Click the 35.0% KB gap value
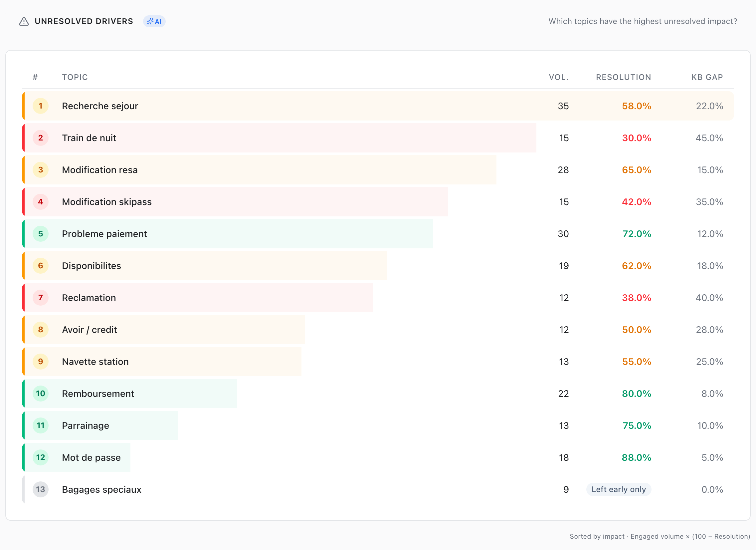Screen dimensions: 756x550 tap(709, 202)
